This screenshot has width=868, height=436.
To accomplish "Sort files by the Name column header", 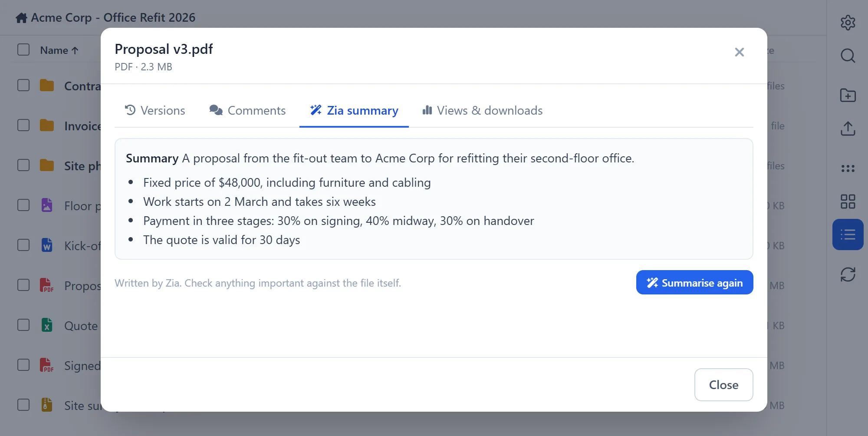I will coord(59,50).
